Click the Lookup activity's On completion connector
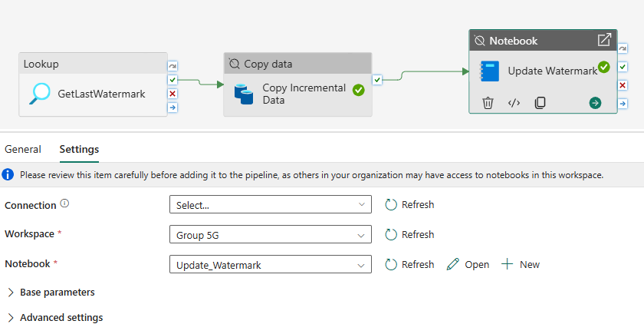Image resolution: width=644 pixels, height=334 pixels. pyautogui.click(x=172, y=107)
